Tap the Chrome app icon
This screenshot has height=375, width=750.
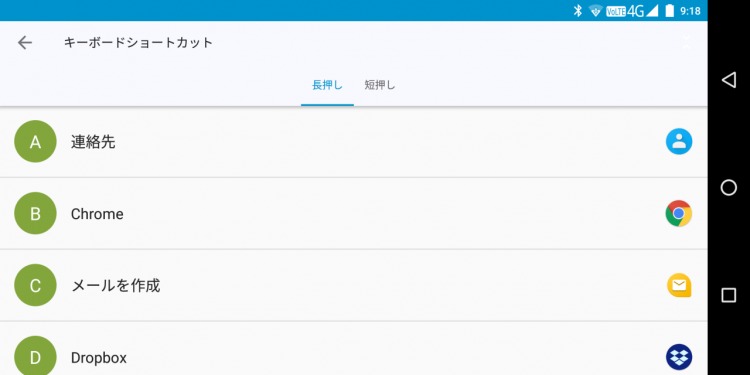click(679, 213)
